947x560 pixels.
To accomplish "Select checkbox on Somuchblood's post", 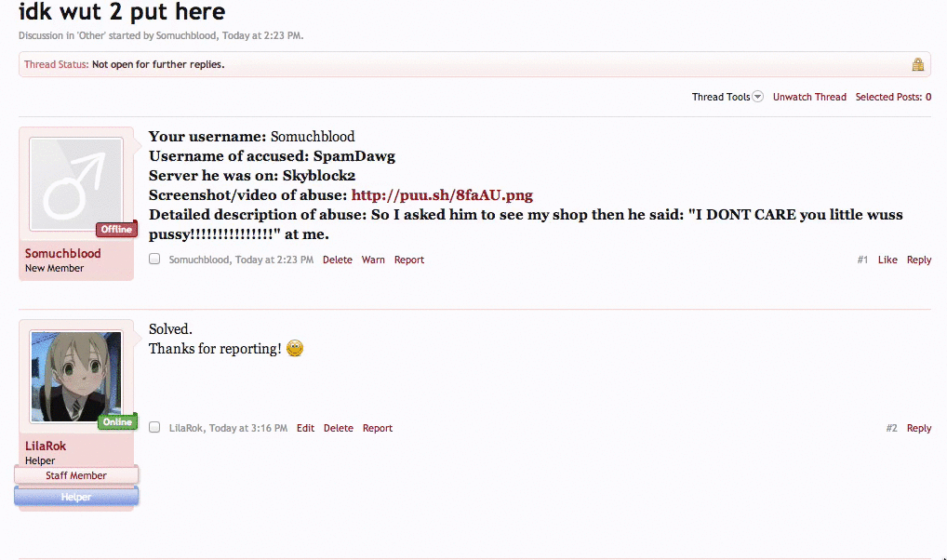I will pos(154,260).
